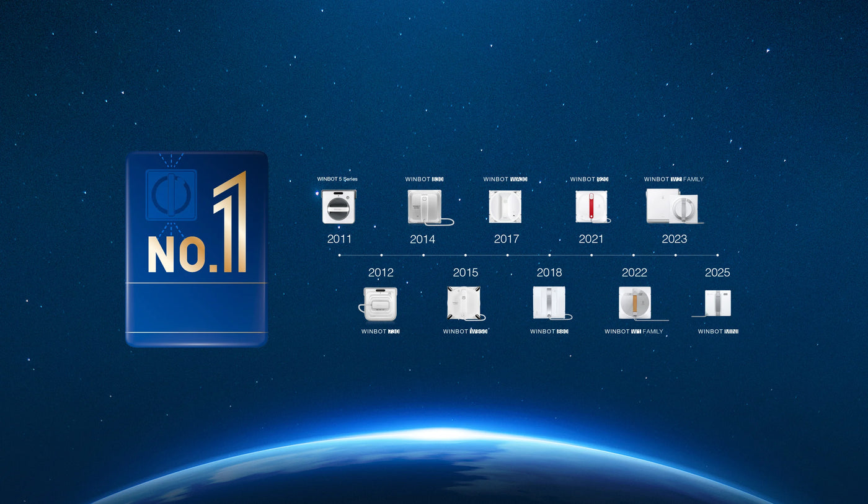Click the WINBOT W2 FAMILY text label
868x504 pixels.
point(674,179)
